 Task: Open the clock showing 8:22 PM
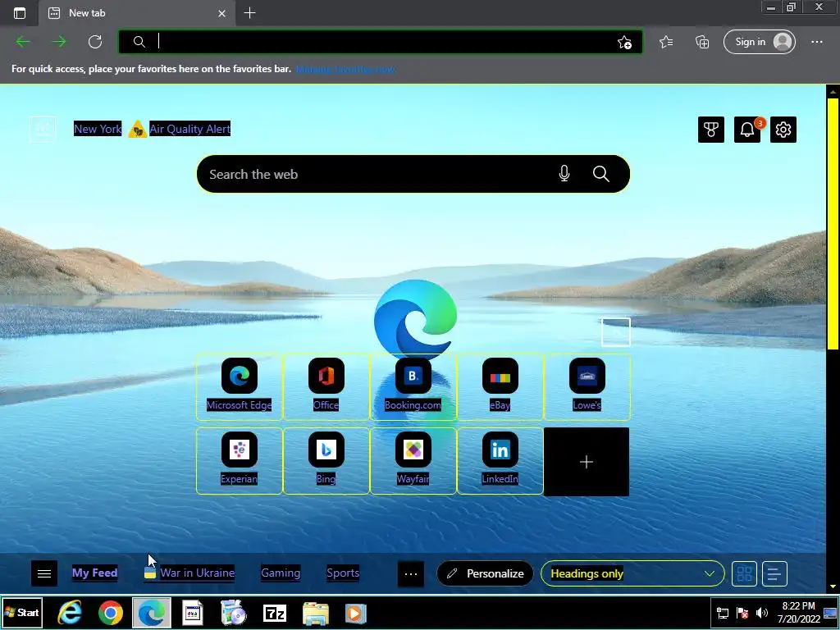pyautogui.click(x=798, y=612)
